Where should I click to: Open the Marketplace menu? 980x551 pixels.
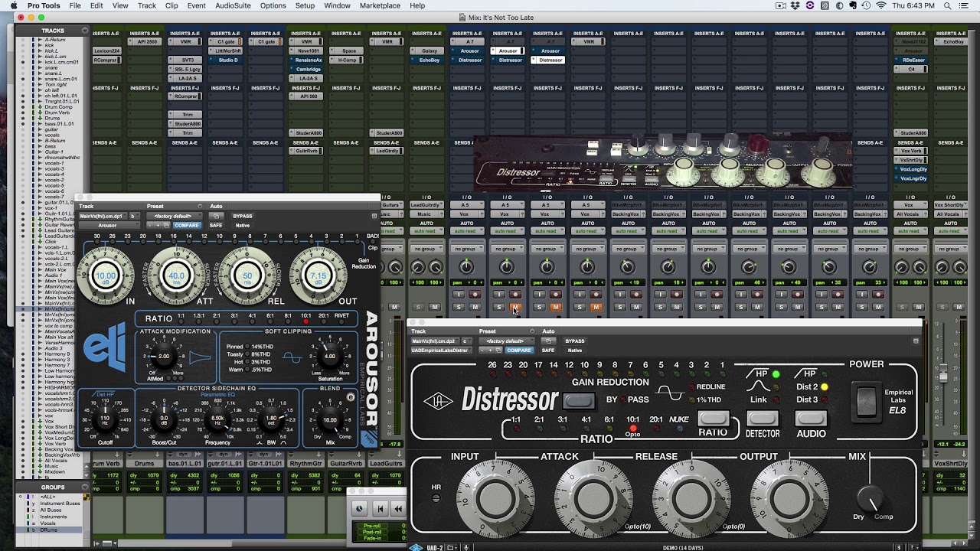point(380,5)
